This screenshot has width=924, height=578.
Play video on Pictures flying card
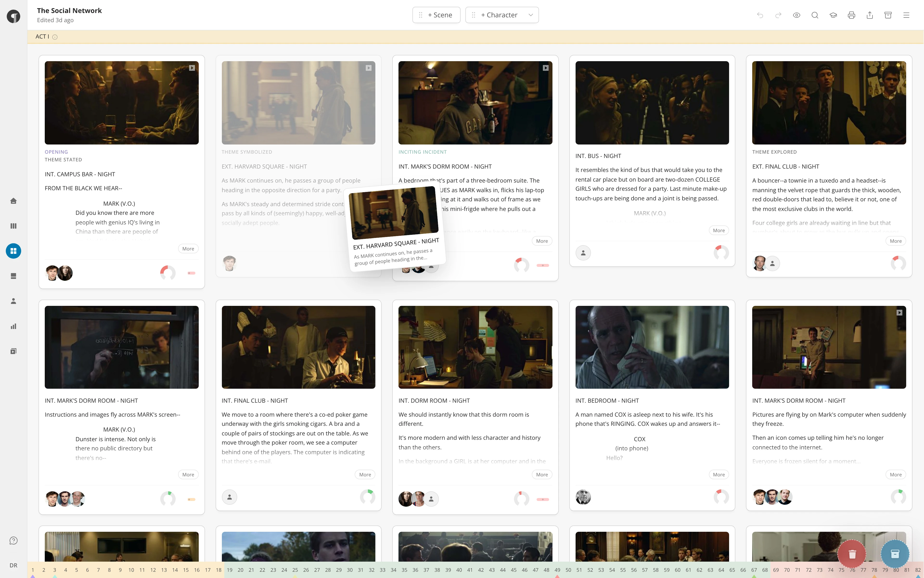(x=899, y=313)
